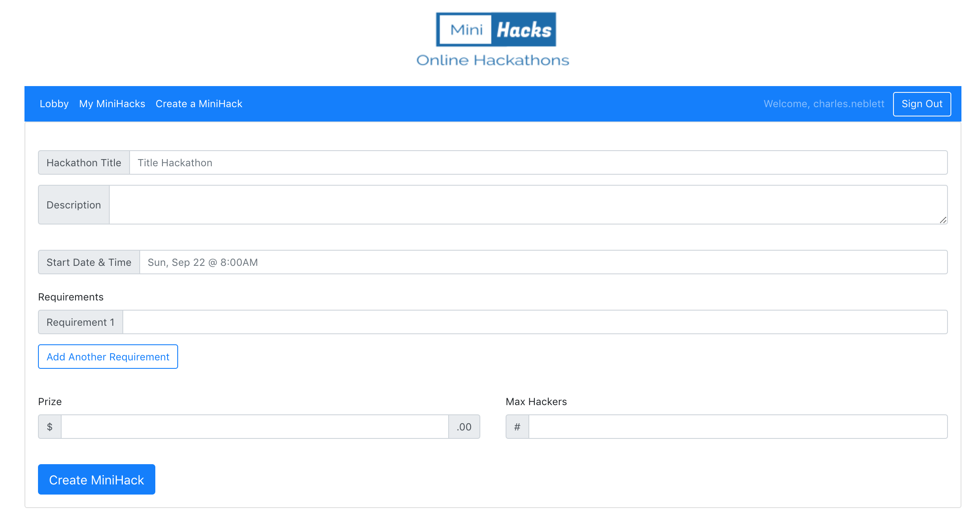Click the hash symbol prefix icon
The height and width of the screenshot is (530, 980).
tap(517, 427)
